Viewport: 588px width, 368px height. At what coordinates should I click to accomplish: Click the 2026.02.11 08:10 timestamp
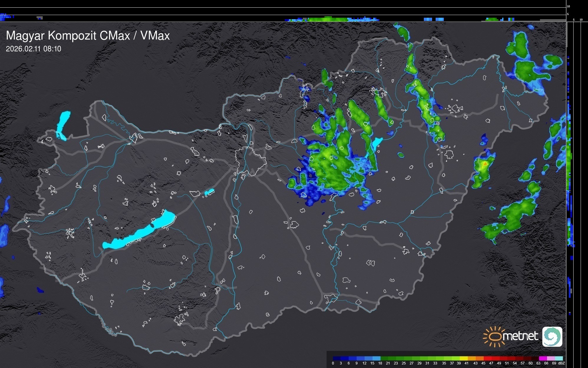34,49
